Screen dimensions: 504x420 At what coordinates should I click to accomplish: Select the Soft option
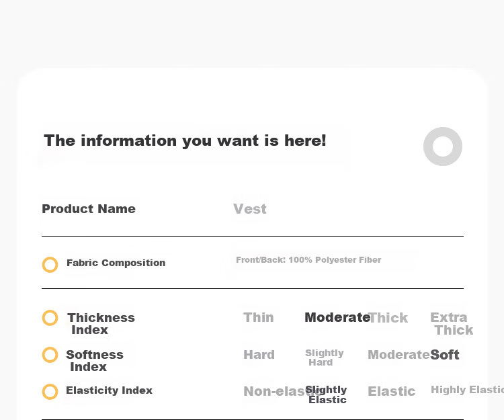[445, 355]
